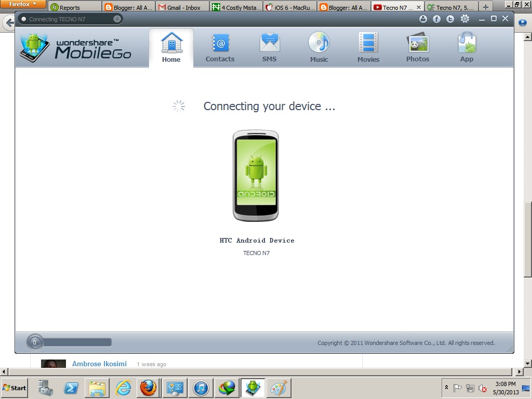Click the Android phone device image
The image size is (532, 399).
click(256, 176)
